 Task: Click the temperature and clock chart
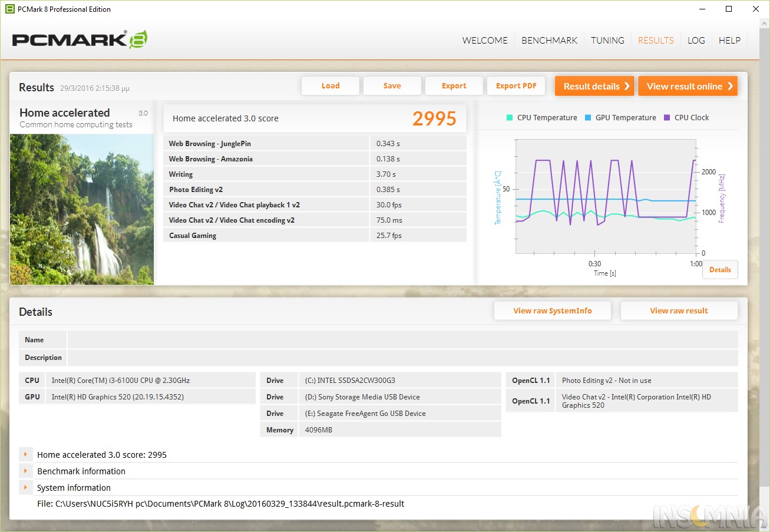pos(606,197)
